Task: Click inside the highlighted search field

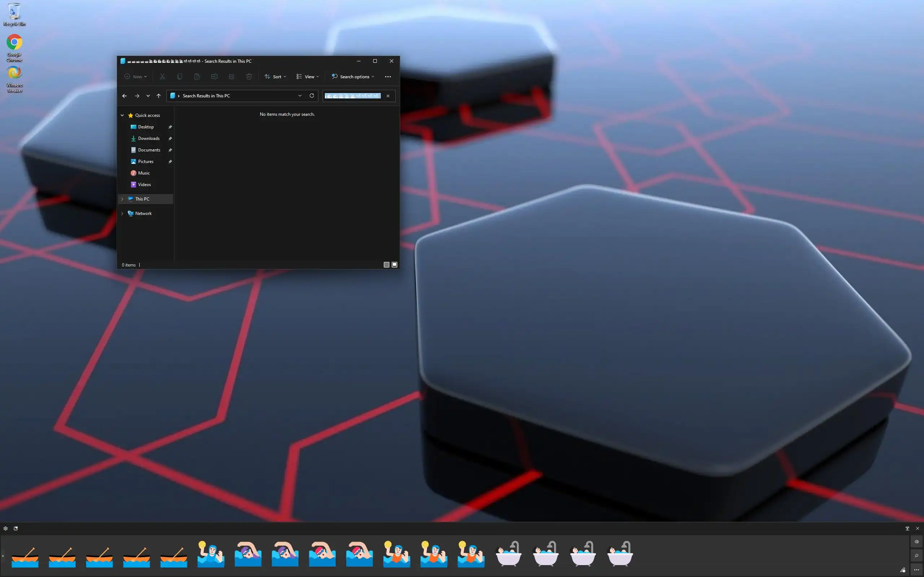Action: [352, 96]
